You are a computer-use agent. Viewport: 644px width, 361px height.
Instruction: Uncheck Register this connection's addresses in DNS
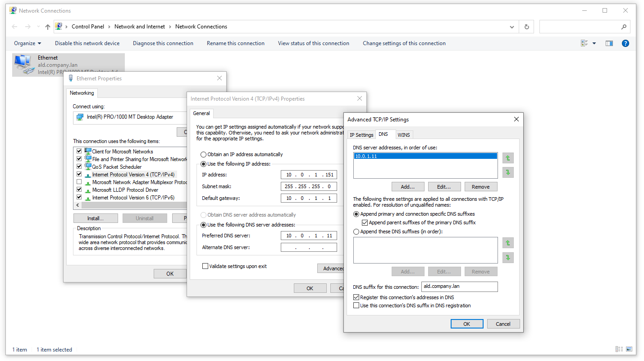coord(356,297)
